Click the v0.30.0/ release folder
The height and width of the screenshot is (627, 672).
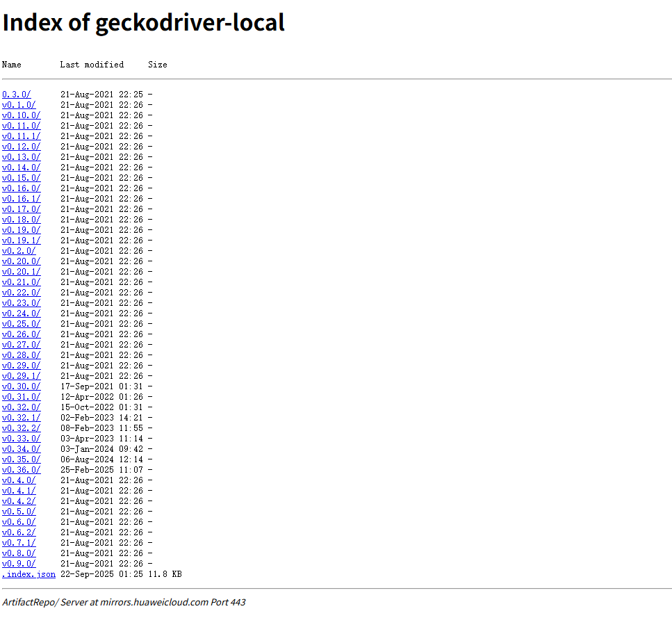21,386
